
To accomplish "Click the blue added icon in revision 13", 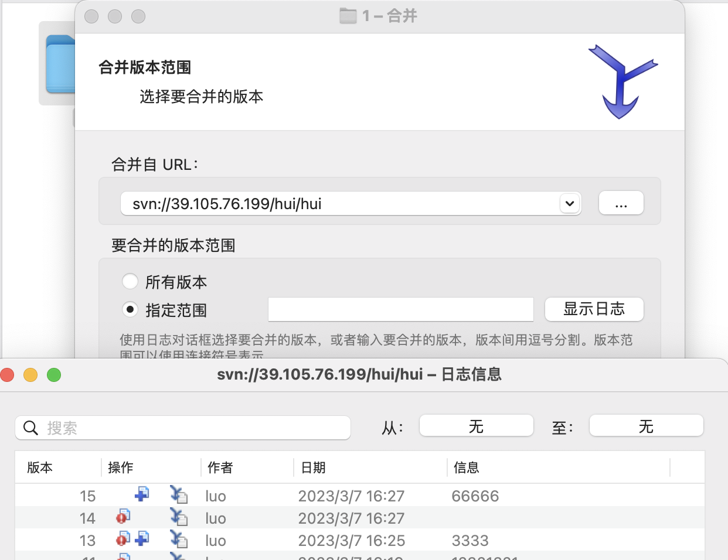I will click(142, 538).
